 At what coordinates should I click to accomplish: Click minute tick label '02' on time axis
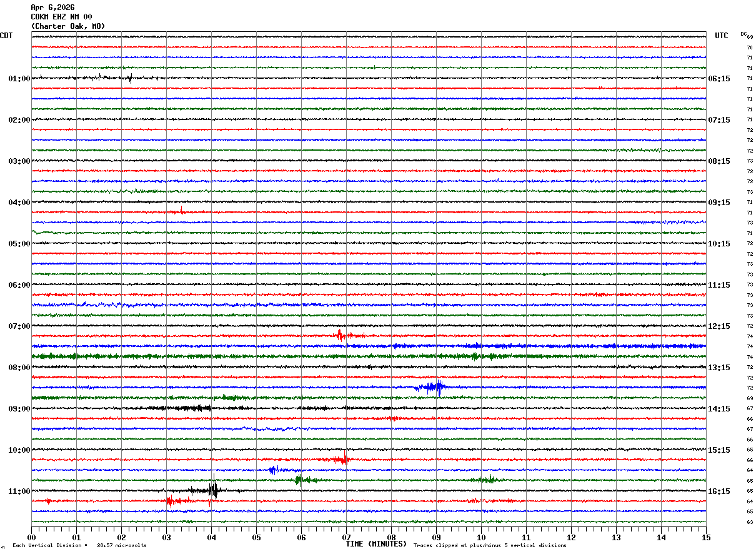[122, 537]
